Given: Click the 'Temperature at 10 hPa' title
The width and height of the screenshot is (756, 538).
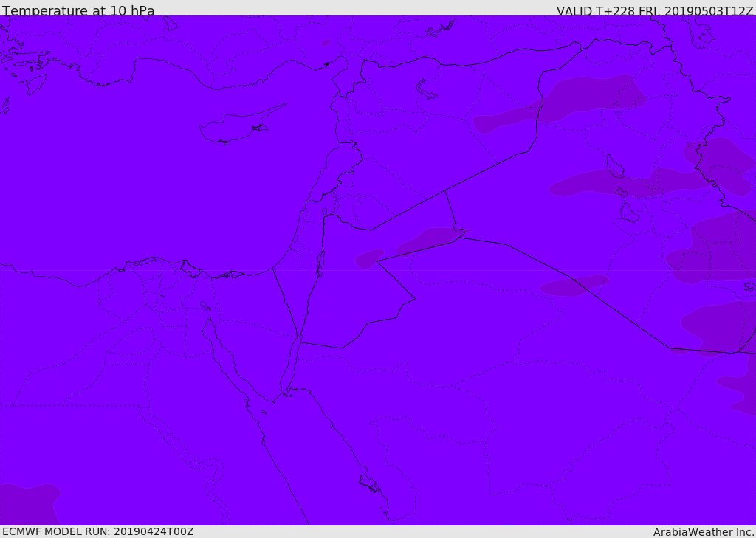Looking at the screenshot, I should [78, 10].
